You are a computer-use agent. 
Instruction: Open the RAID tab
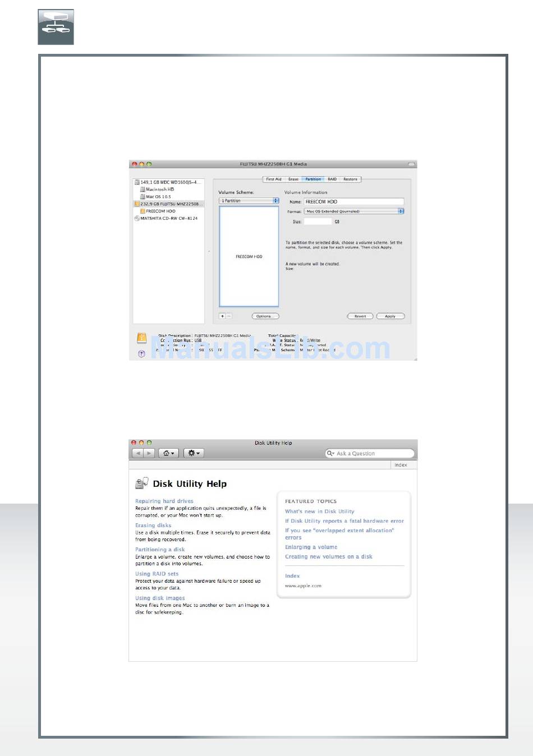point(332,179)
